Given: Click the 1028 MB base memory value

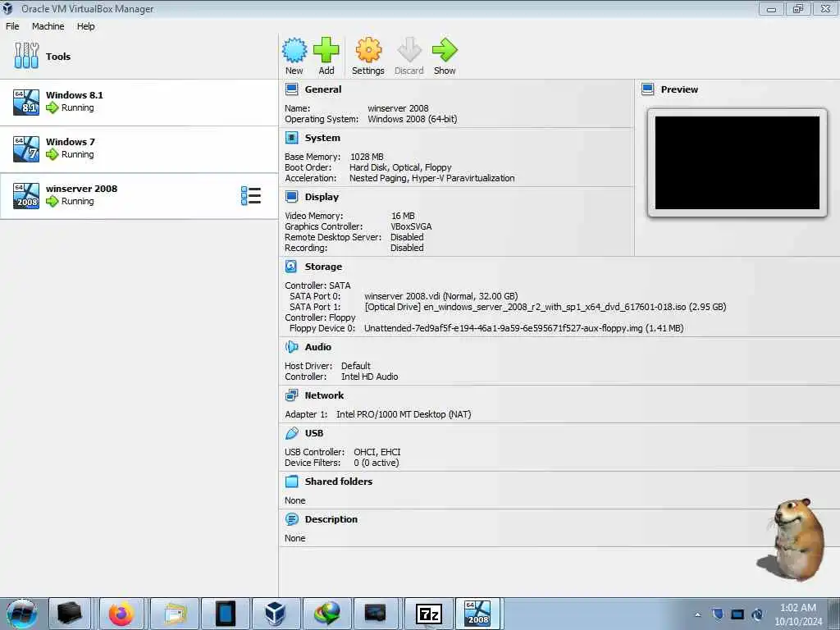Looking at the screenshot, I should [367, 157].
